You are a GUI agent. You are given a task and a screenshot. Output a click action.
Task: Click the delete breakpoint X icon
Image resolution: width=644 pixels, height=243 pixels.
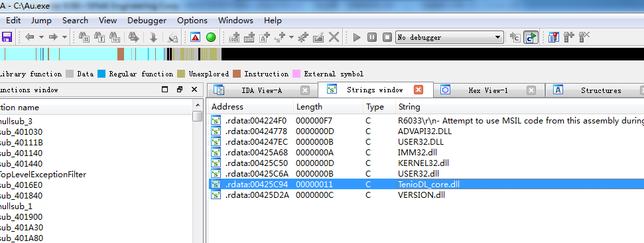pos(584,37)
